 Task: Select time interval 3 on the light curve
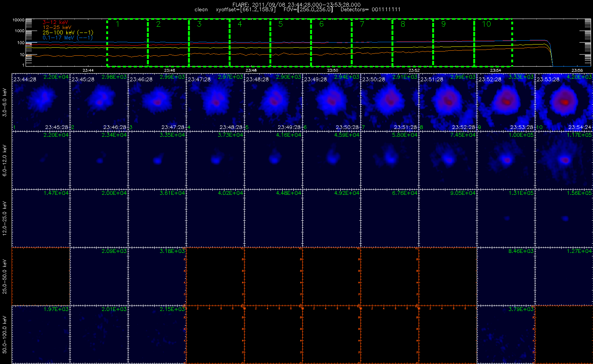point(209,42)
